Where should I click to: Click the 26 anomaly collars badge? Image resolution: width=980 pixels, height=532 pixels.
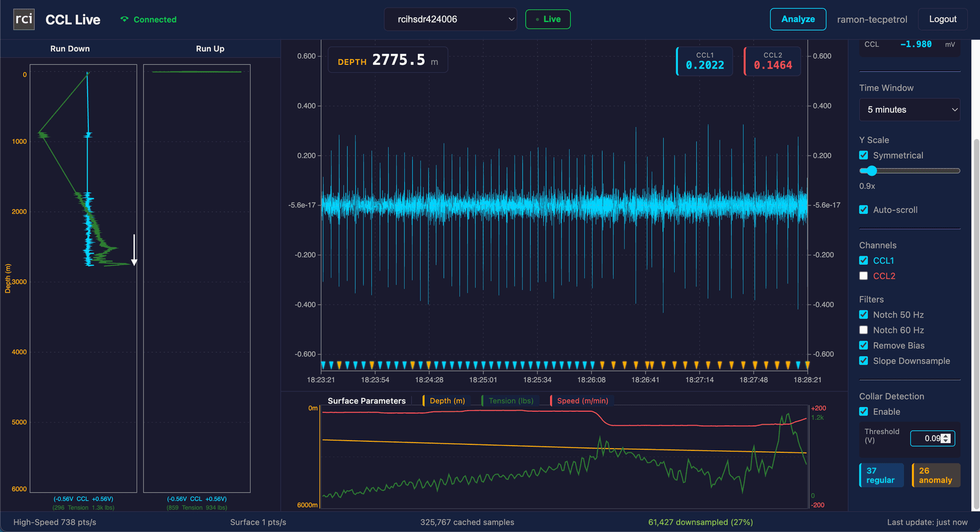[x=936, y=475]
